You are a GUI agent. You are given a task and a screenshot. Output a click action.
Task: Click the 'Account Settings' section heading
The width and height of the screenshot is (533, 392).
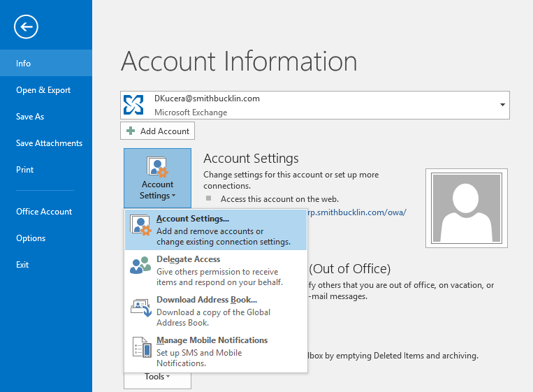[251, 159]
